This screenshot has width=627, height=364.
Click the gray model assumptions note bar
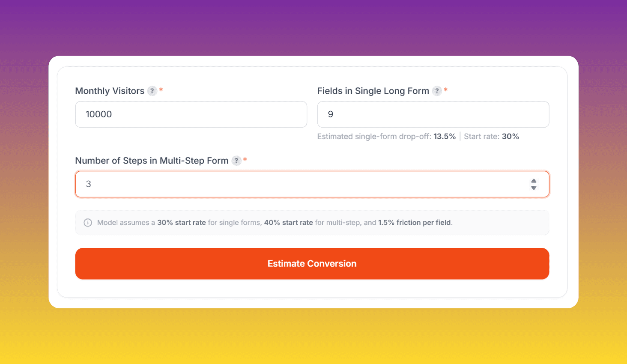[312, 222]
